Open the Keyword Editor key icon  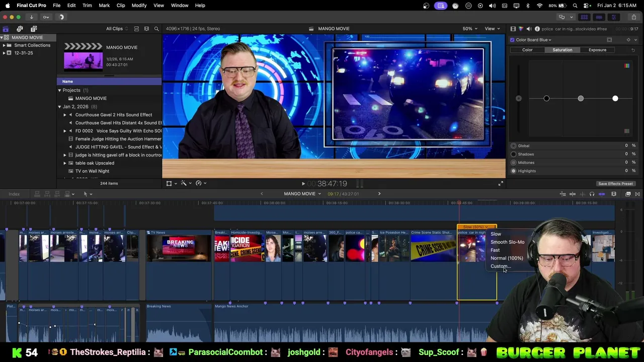click(x=46, y=17)
